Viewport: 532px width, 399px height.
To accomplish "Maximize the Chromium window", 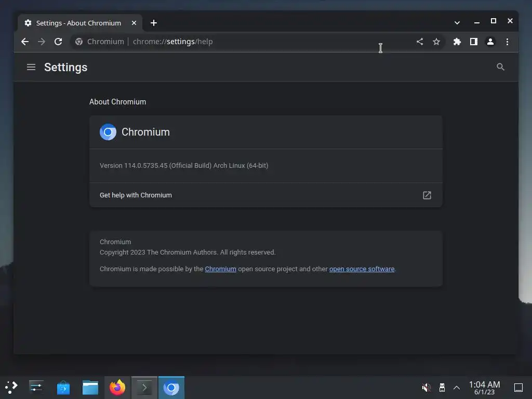I will pos(494,21).
